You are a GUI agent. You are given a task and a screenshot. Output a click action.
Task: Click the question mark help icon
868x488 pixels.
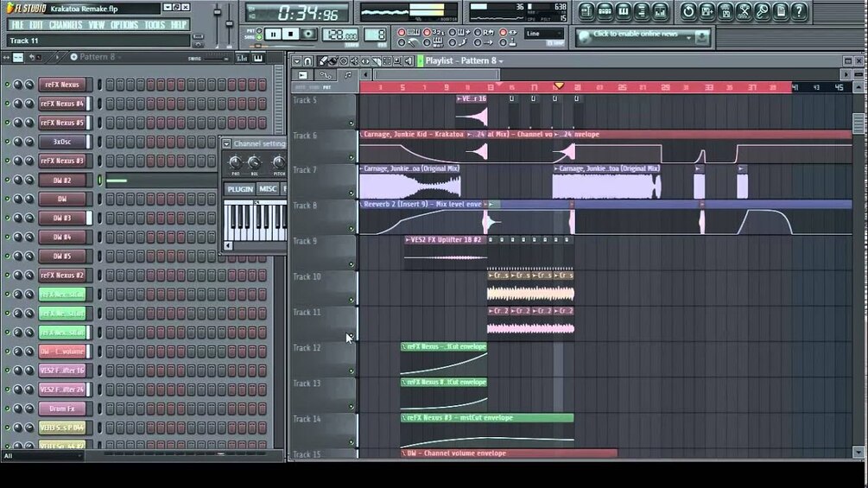799,11
